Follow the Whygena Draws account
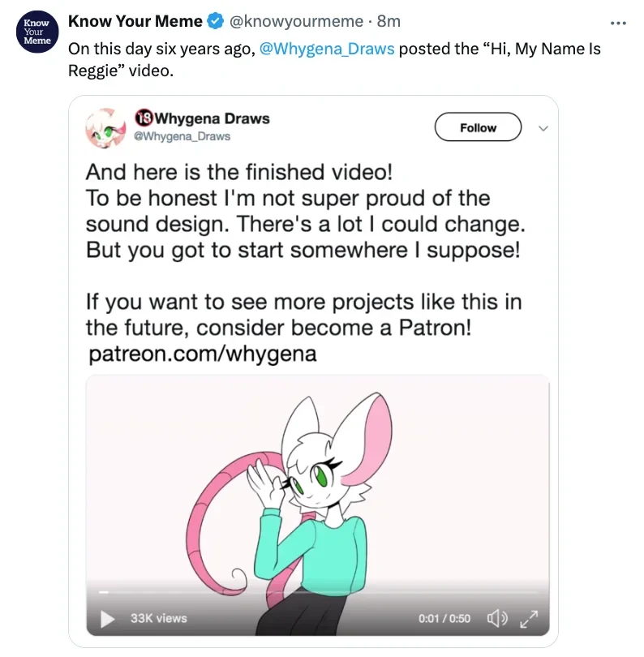644x657 pixels. [478, 127]
